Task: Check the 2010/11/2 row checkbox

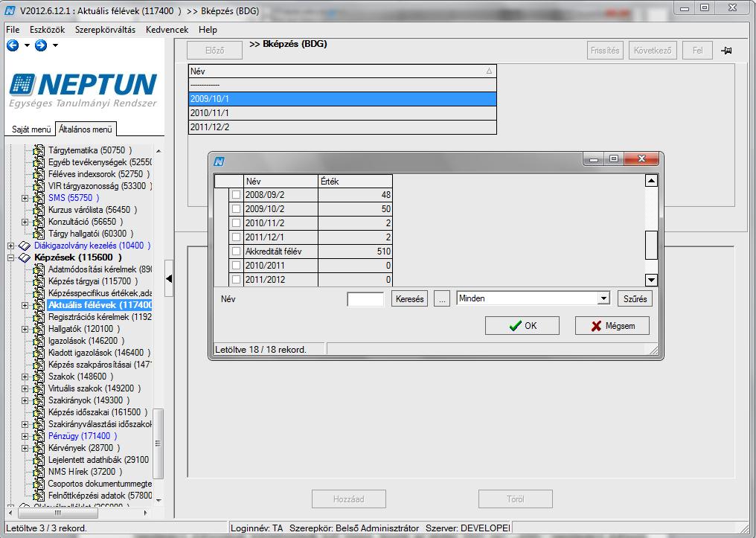Action: pyautogui.click(x=237, y=222)
